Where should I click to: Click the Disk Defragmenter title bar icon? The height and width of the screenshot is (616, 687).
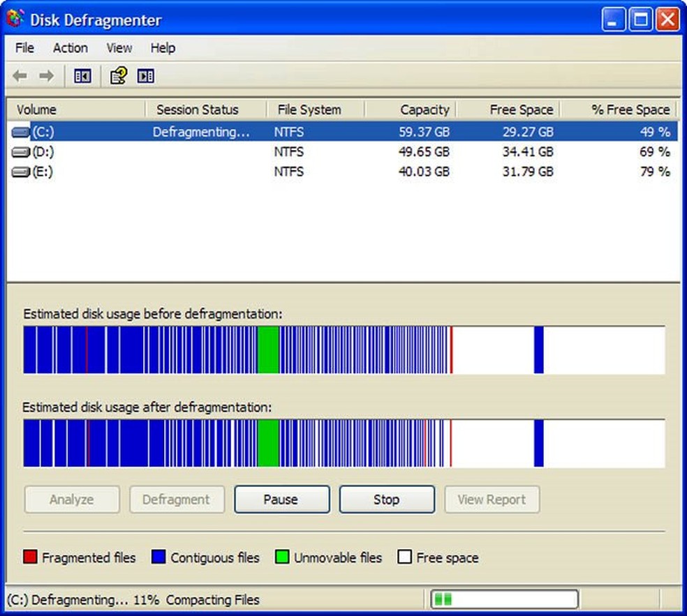coord(15,19)
